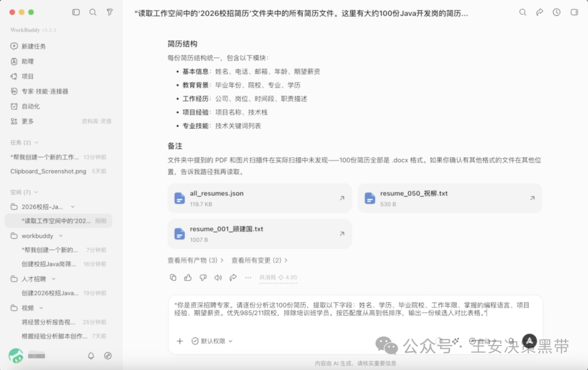
Task: Click the pin icon in sidebar header
Action: (x=109, y=13)
